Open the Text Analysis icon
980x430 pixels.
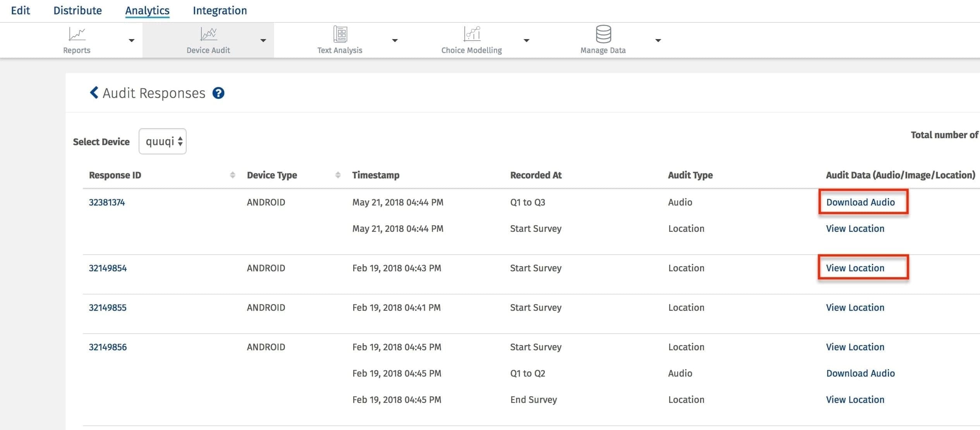(340, 34)
